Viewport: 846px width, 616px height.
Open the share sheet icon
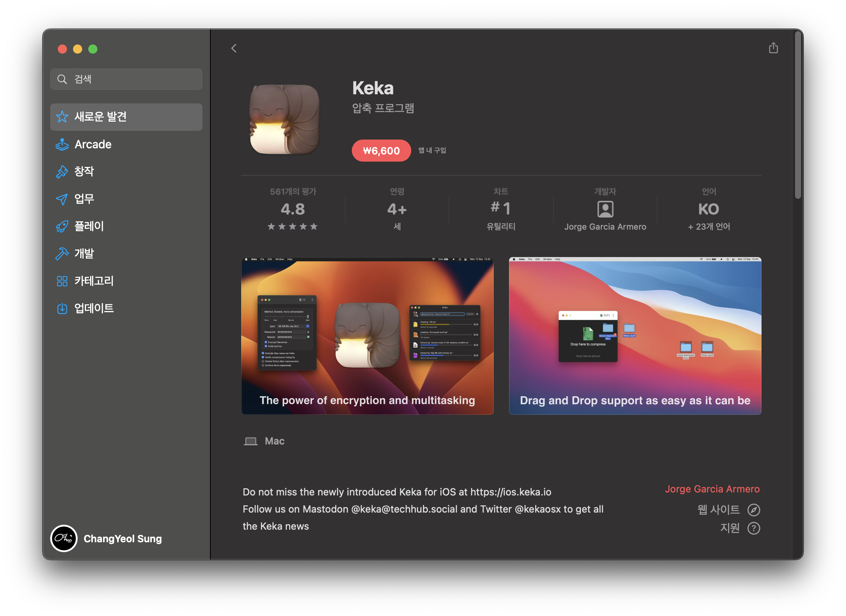773,48
